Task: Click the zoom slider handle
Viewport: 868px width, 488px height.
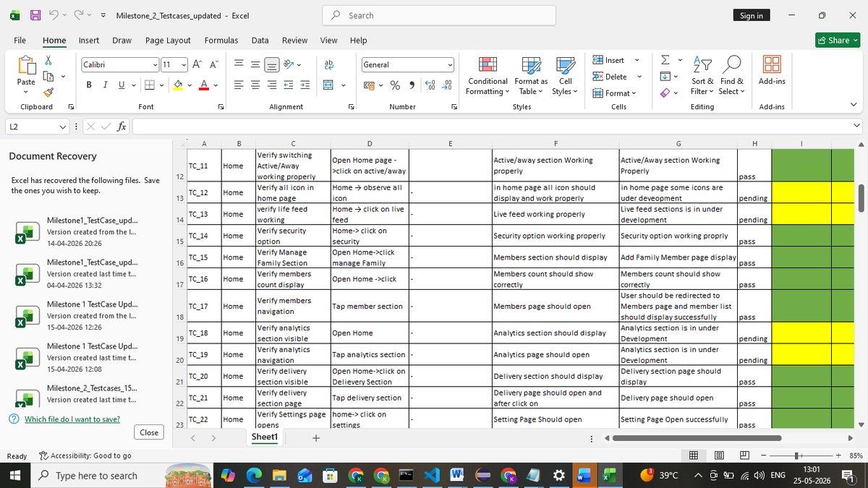Action: (x=796, y=455)
